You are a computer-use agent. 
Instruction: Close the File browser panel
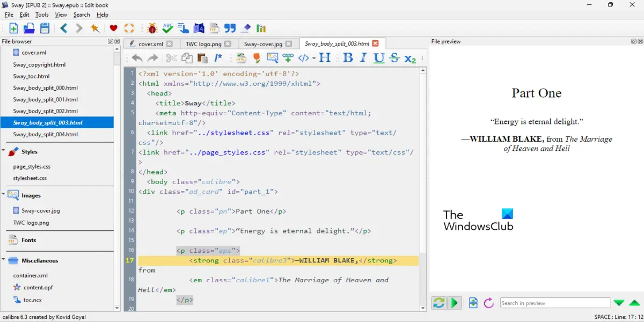(x=116, y=41)
